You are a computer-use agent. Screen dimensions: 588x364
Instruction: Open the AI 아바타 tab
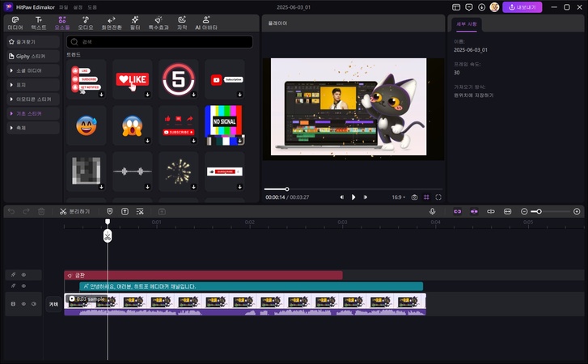pos(206,23)
